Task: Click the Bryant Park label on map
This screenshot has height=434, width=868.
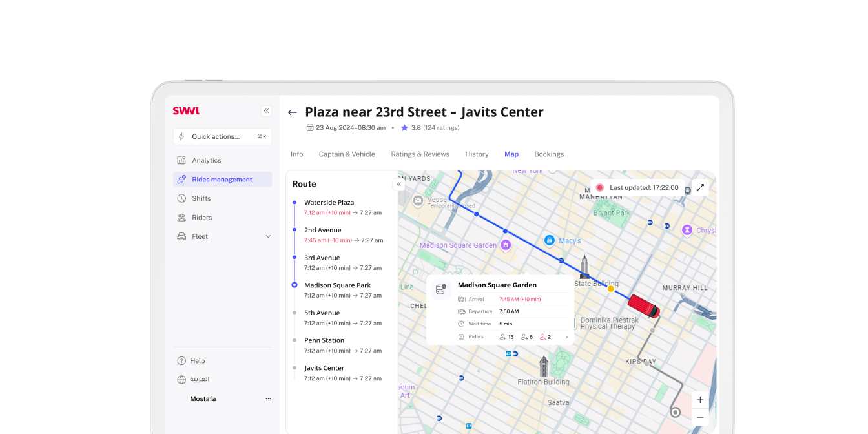Action: [612, 212]
